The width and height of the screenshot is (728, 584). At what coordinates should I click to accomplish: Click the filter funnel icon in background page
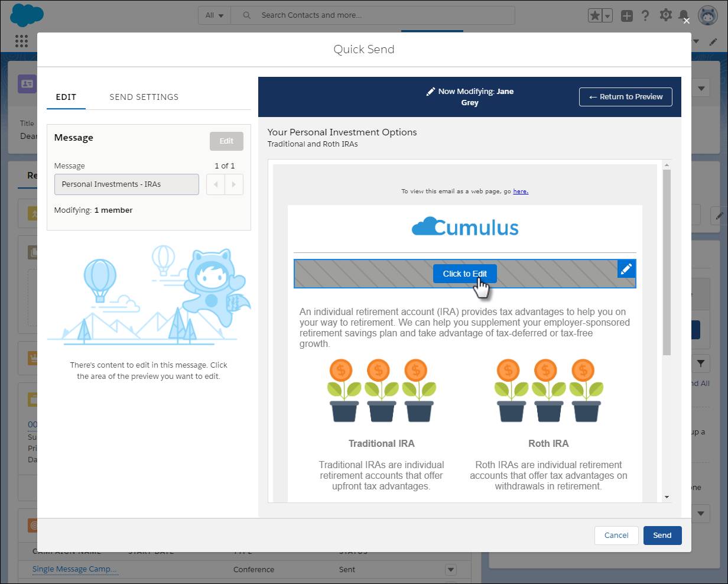tap(701, 364)
